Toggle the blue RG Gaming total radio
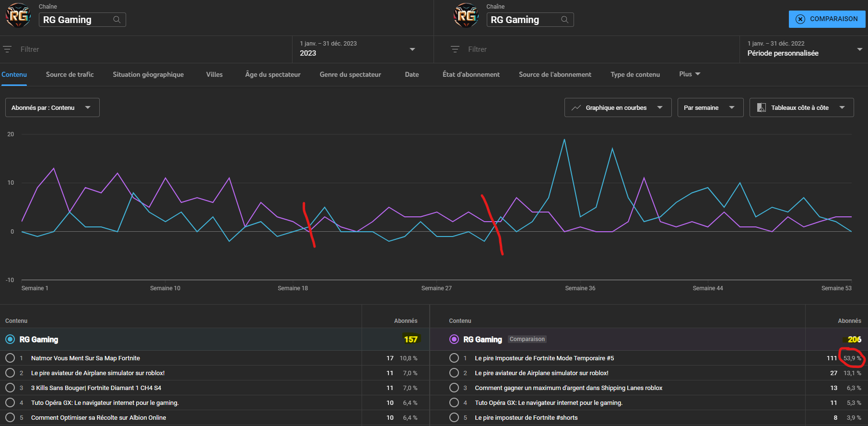This screenshot has height=426, width=868. tap(10, 340)
